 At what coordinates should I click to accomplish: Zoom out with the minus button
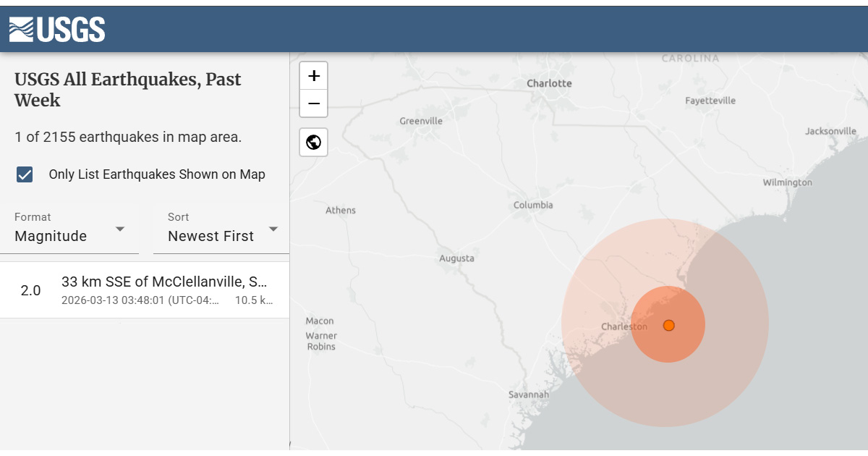click(314, 104)
